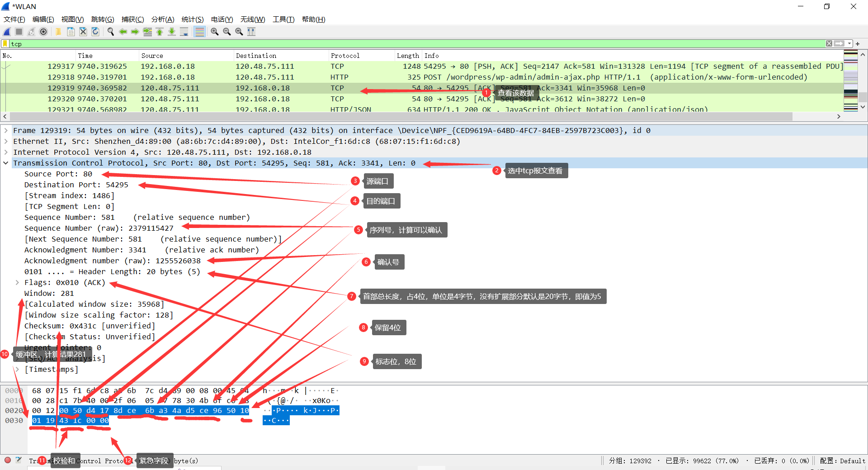Collapse the Transmission Control Protocol section
Image resolution: width=868 pixels, height=470 pixels.
click(6, 163)
